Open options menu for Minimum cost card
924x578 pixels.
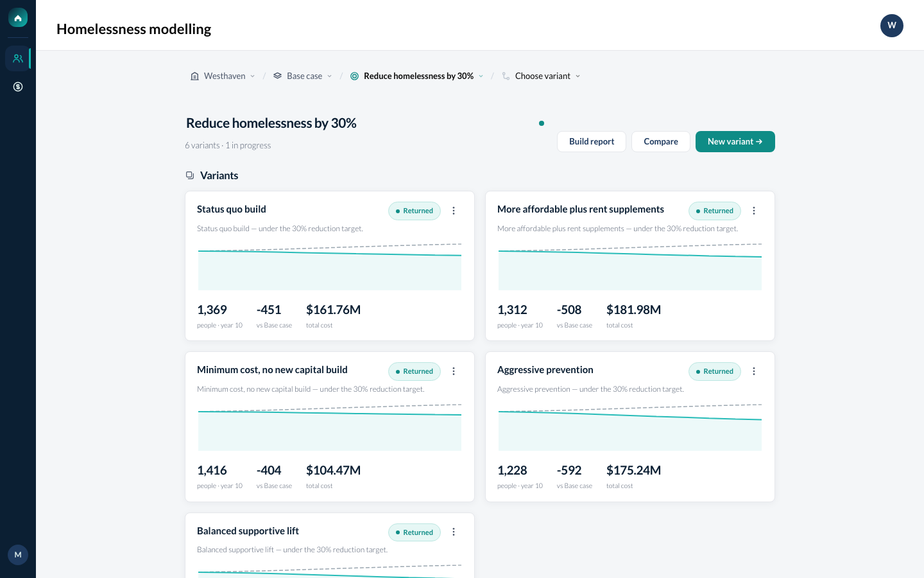(454, 371)
